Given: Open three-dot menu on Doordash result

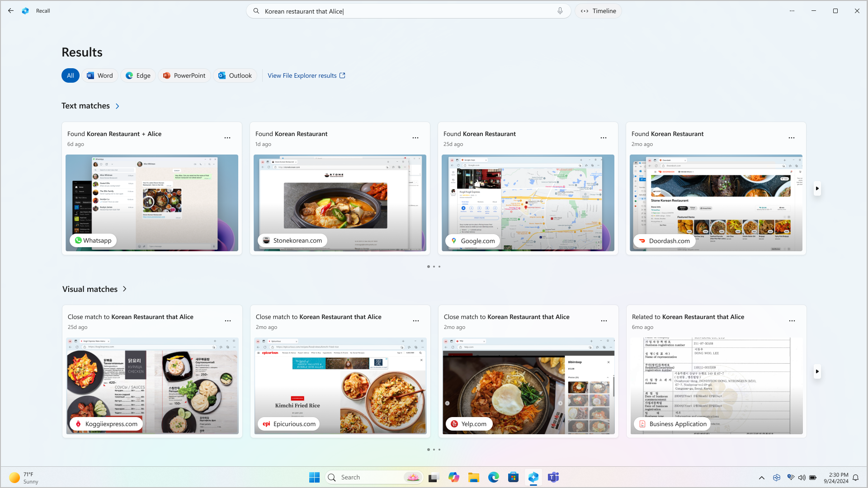Looking at the screenshot, I should 792,138.
